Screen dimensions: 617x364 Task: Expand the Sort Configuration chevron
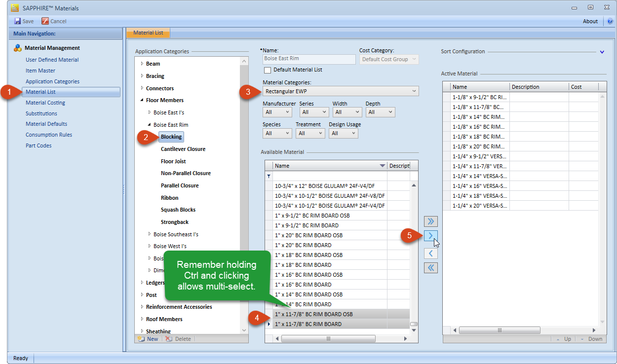click(x=602, y=52)
